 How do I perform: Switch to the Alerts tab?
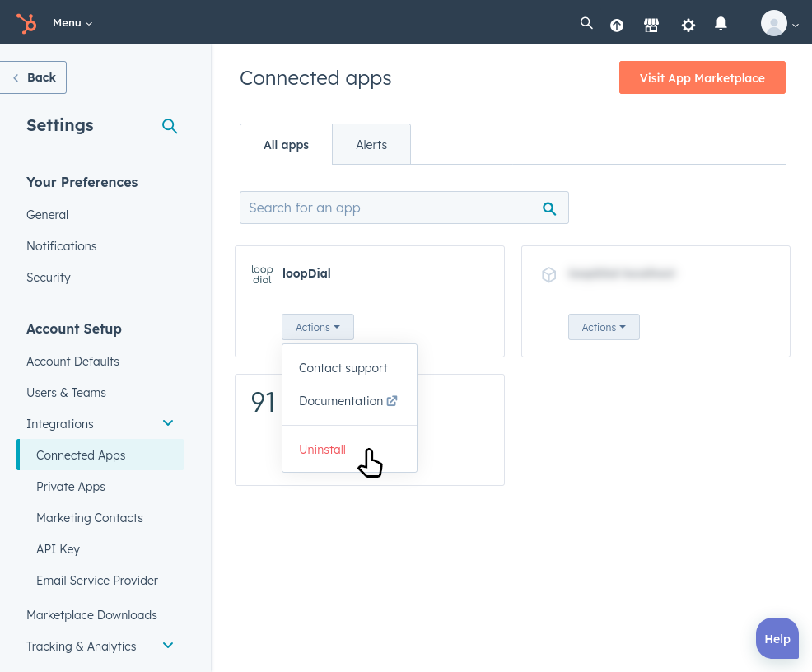tap(371, 145)
